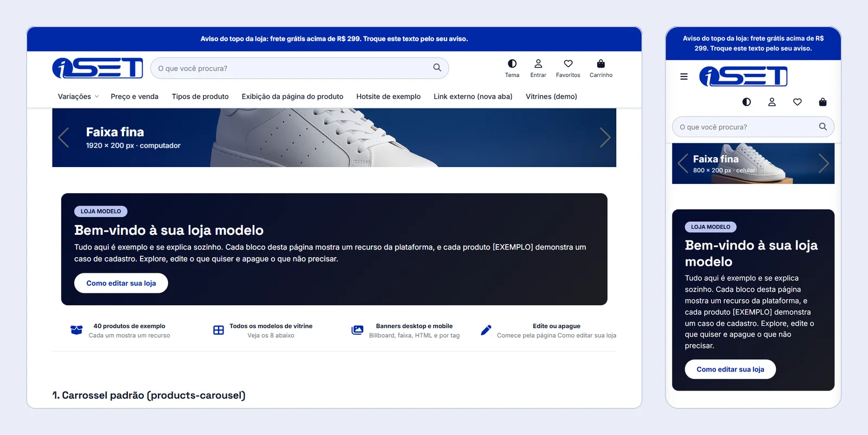Click Como editar sua loja button on mobile
Viewport: 868px width, 435px height.
click(730, 369)
